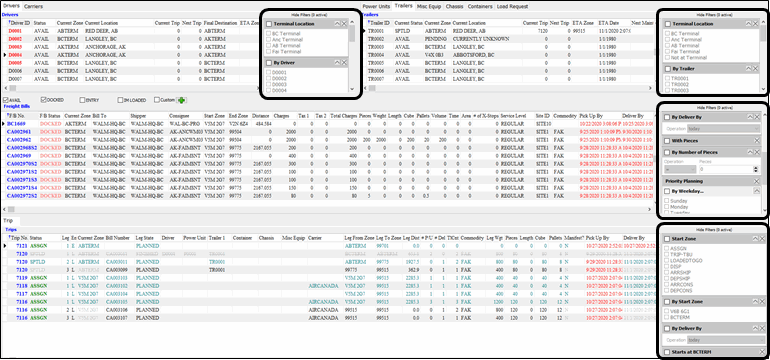Viewport: 770px width, 360px height.
Task: Close the By Driver filter panel
Action: point(344,63)
